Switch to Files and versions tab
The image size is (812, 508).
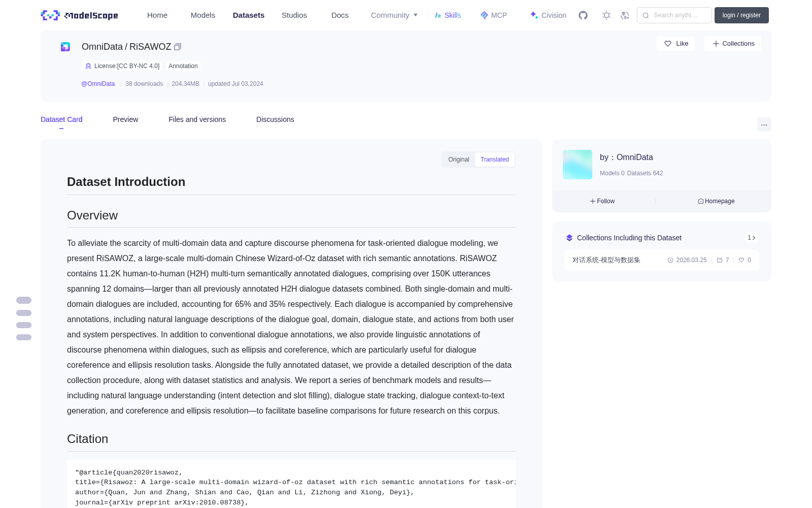[197, 119]
